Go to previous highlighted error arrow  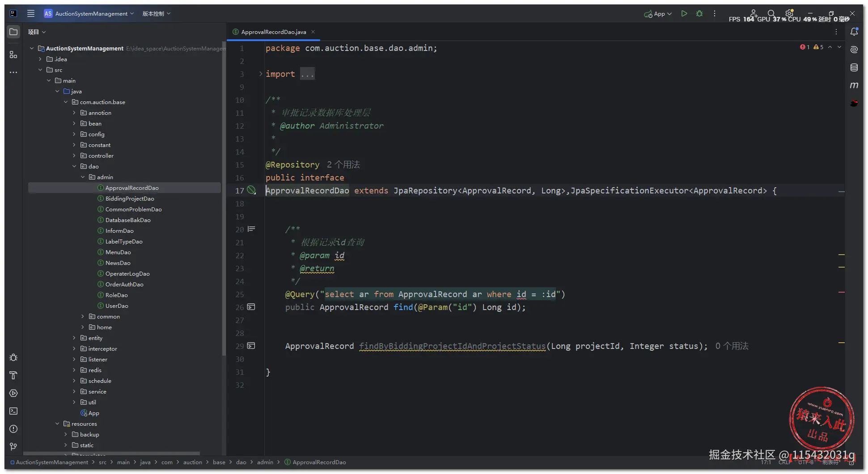(x=830, y=47)
